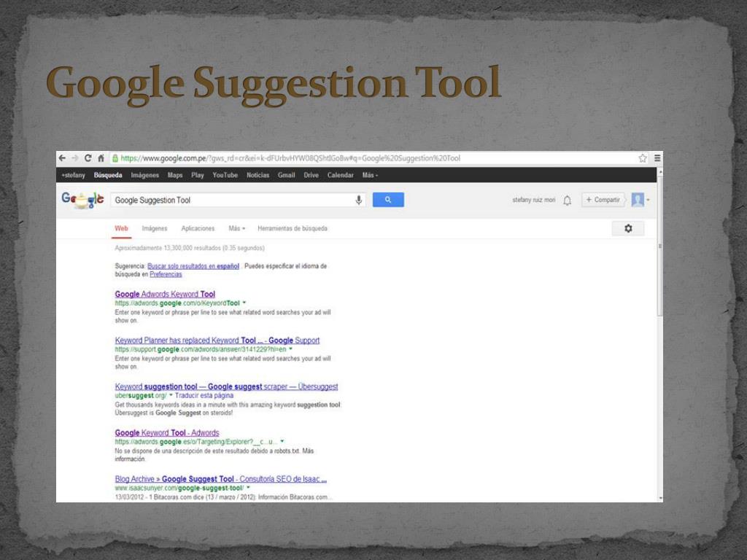The image size is (747, 560).
Task: Expand arrow next to support.google.com URL
Action: pyautogui.click(x=290, y=349)
